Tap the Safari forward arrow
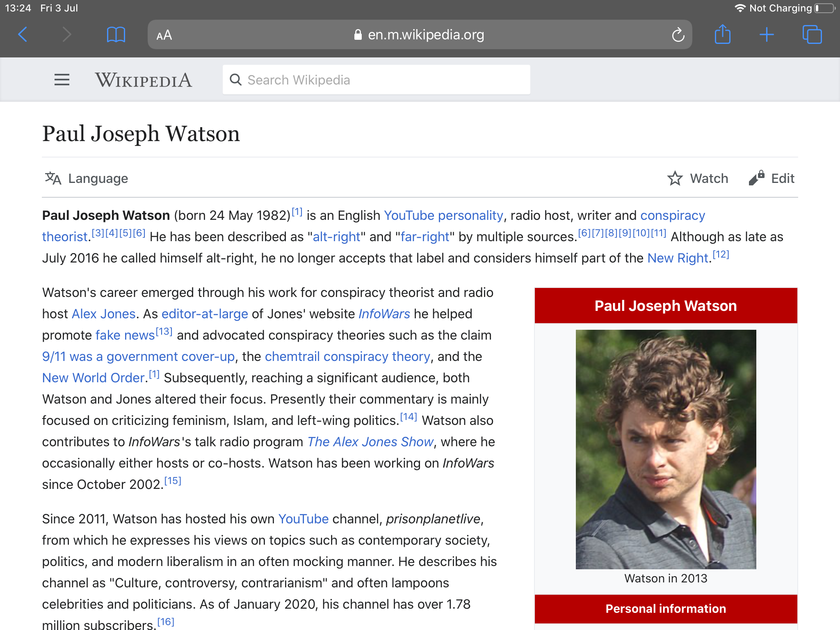 [x=66, y=34]
